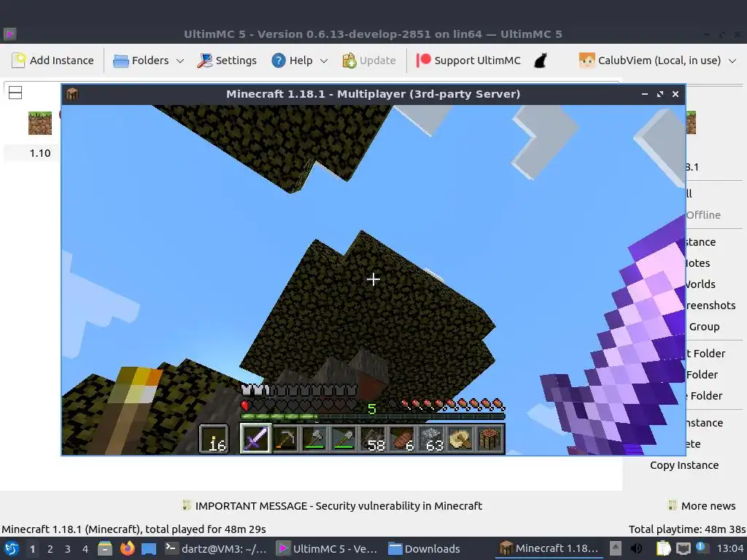Switch to workspace 1 in taskbar
The width and height of the screenshot is (747, 560).
coord(32,549)
